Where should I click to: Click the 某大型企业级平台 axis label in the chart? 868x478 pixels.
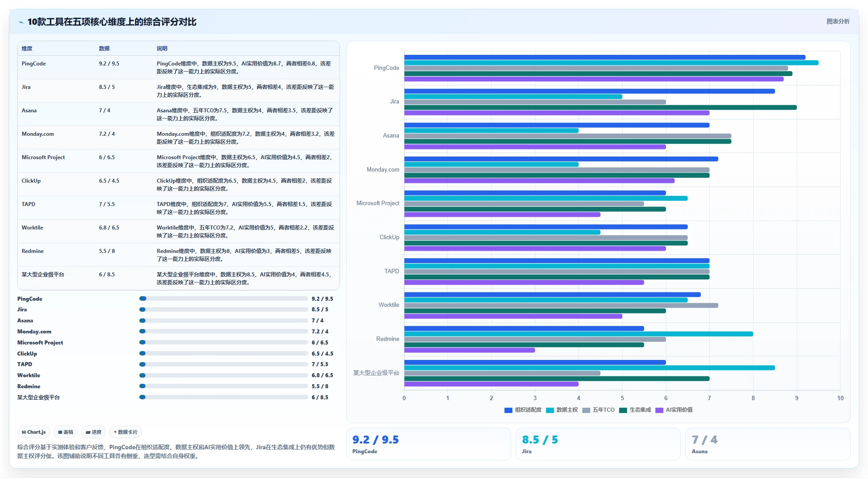point(376,373)
